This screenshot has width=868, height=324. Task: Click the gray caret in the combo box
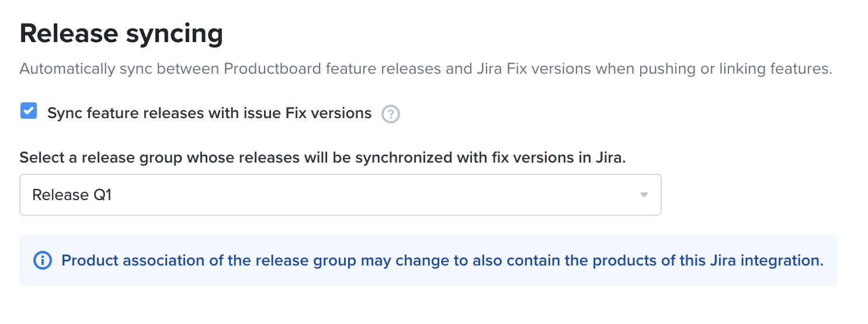pos(644,195)
